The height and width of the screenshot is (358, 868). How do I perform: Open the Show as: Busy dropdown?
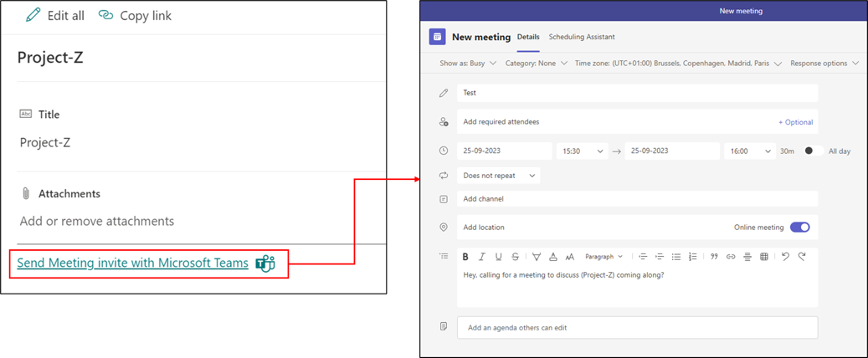point(468,63)
